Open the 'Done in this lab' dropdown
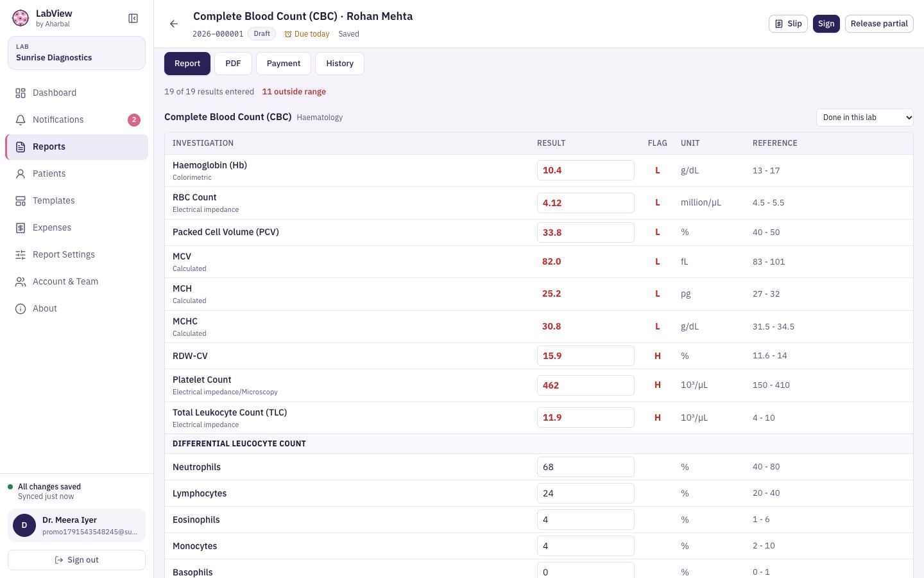The height and width of the screenshot is (578, 924). tap(864, 118)
